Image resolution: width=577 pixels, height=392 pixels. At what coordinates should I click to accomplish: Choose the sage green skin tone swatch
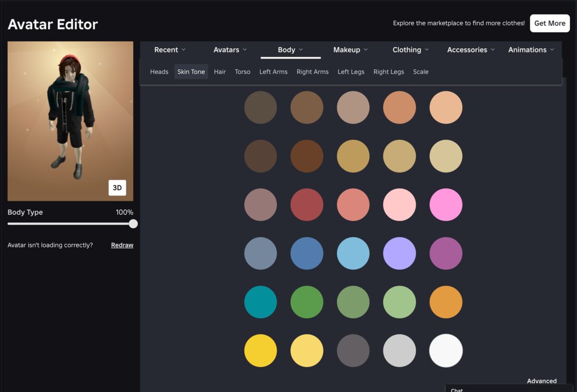coord(353,302)
